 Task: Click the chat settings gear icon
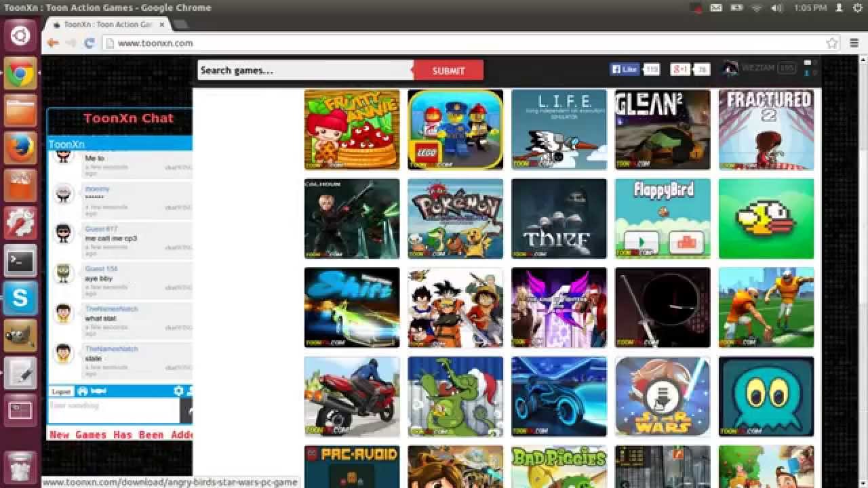click(x=178, y=390)
